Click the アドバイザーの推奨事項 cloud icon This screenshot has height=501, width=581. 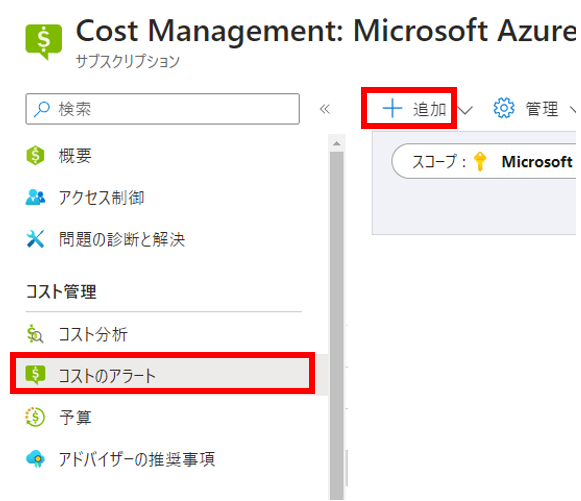pos(36,459)
